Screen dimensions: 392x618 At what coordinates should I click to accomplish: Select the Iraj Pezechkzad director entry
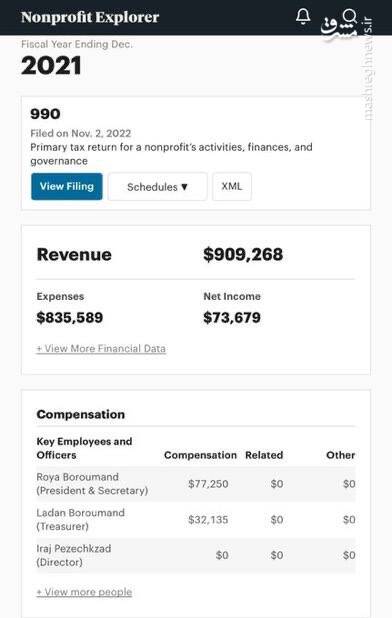(74, 555)
